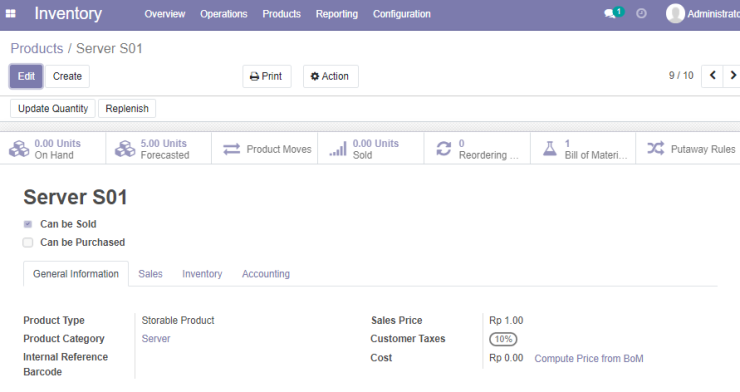Image resolution: width=740 pixels, height=392 pixels.
Task: Open the On Hand units stat
Action: tap(53, 149)
